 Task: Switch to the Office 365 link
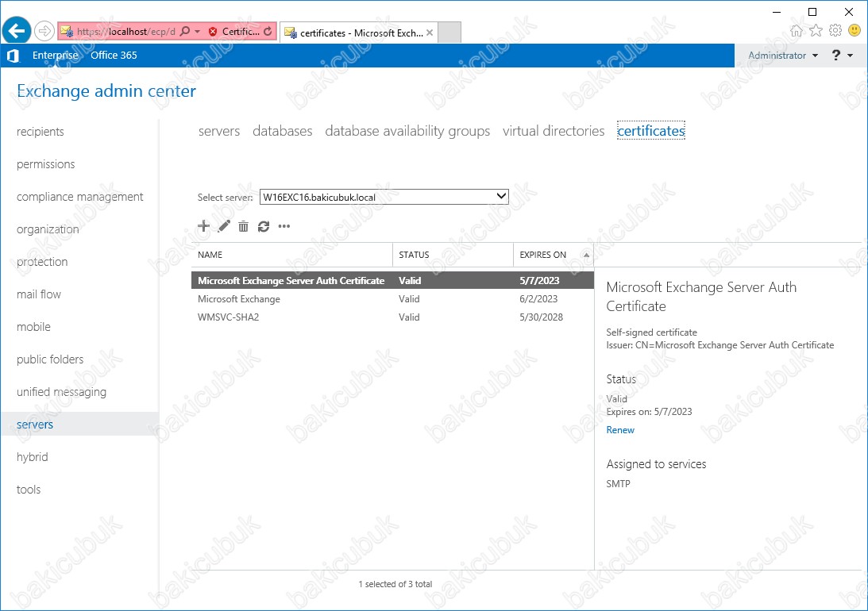click(114, 56)
